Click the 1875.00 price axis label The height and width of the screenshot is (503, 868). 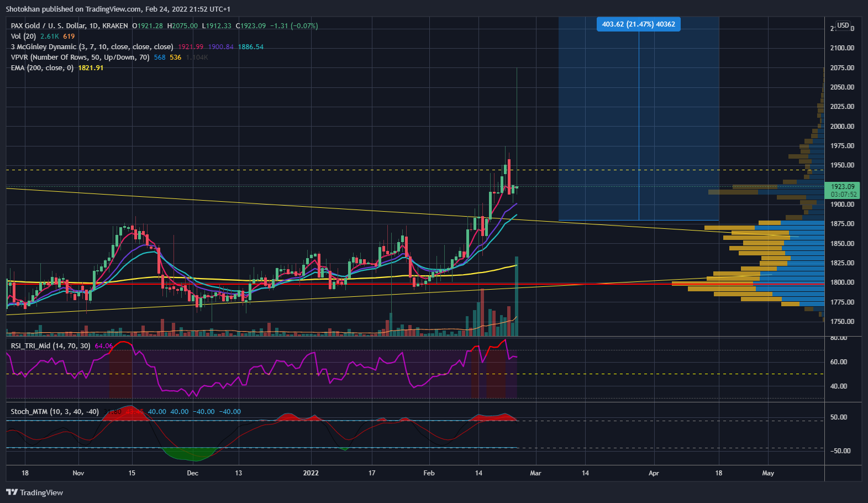[842, 224]
